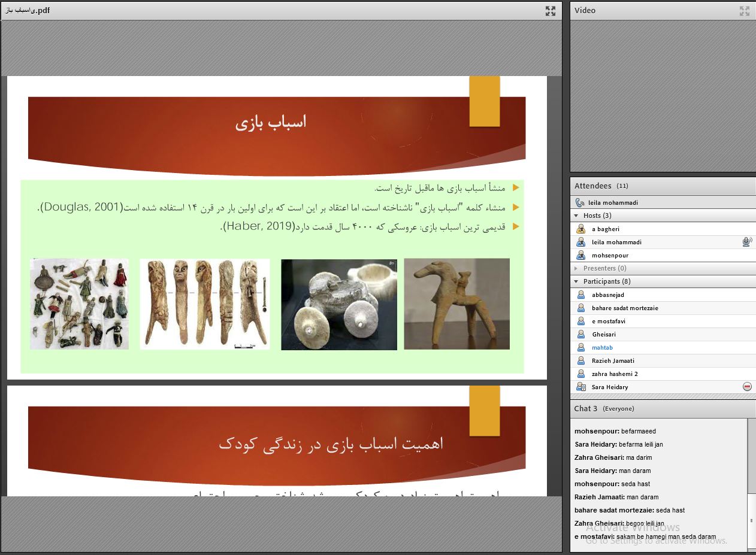Viewport: 756px width, 555px height.
Task: Click chat message 'Sara Heidary: befarma leili jan'
Action: pyautogui.click(x=619, y=445)
